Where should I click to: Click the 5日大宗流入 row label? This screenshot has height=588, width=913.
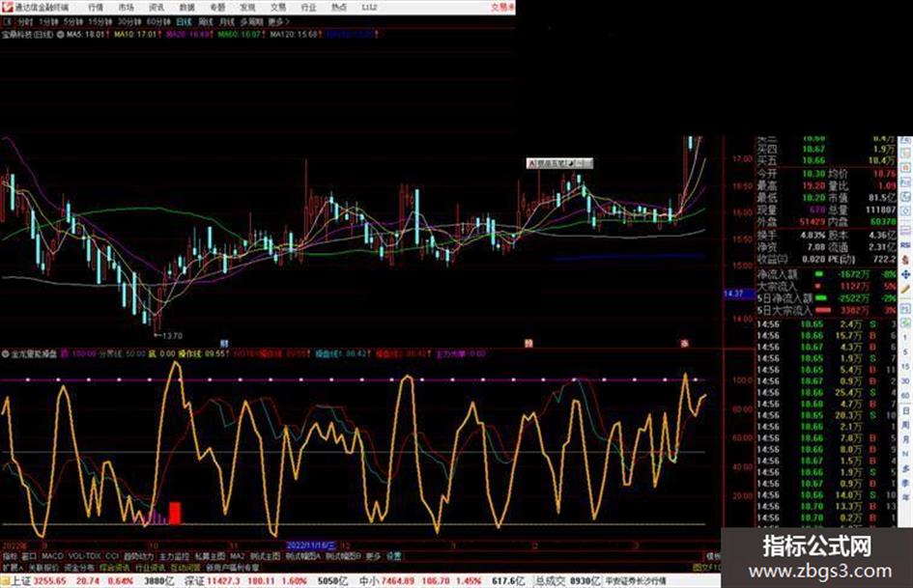[x=785, y=311]
